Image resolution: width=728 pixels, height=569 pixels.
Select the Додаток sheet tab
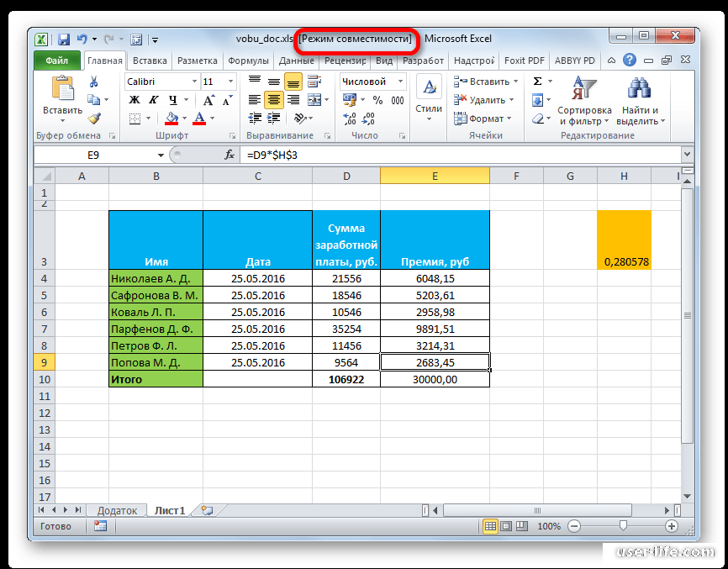[x=117, y=510]
